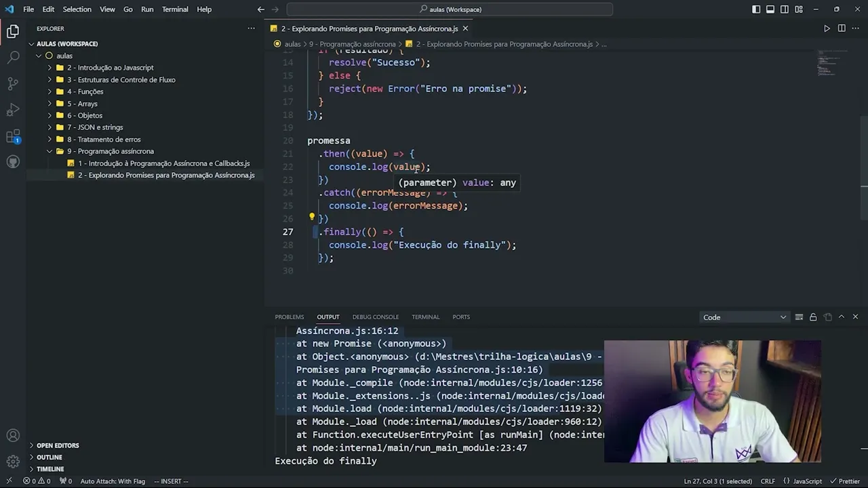This screenshot has width=868, height=488.
Task: Toggle bottom panel visibility
Action: click(x=770, y=9)
